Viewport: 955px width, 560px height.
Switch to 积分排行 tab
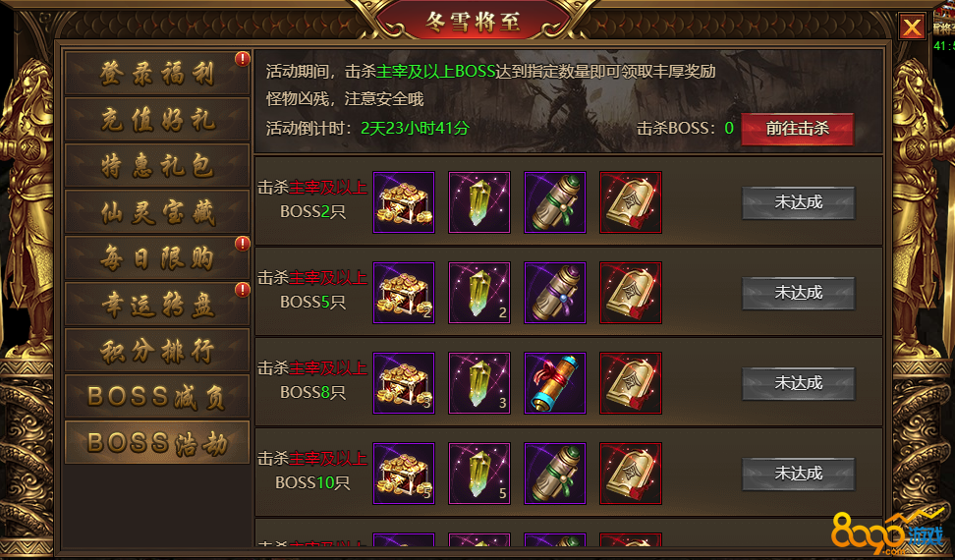157,350
